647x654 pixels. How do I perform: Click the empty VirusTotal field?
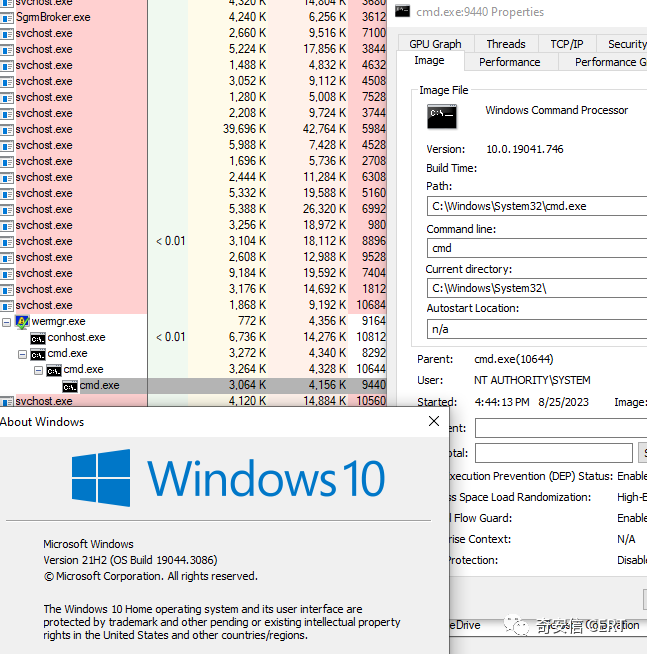coord(554,453)
